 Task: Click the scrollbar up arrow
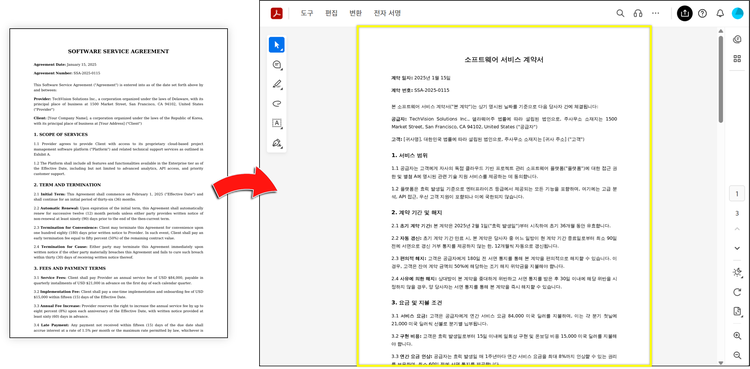[x=720, y=31]
